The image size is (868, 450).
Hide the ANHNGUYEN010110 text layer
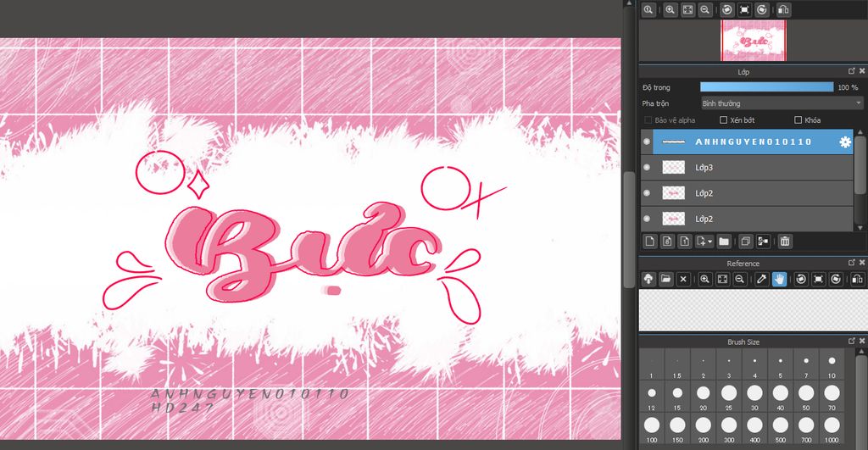click(x=647, y=142)
